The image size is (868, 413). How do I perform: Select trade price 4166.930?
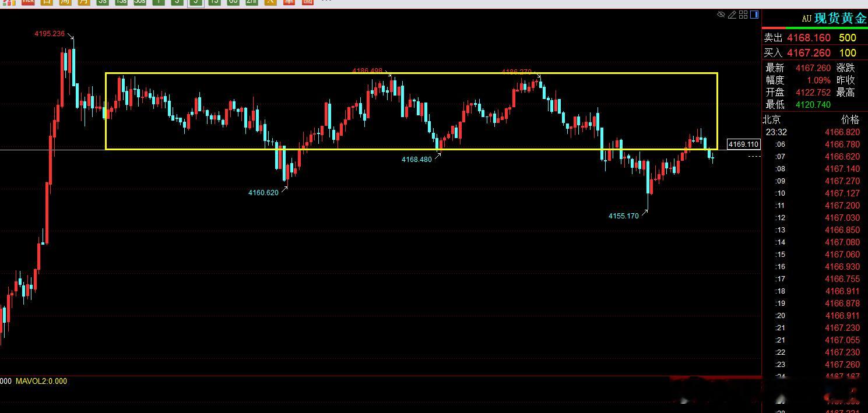(x=842, y=267)
